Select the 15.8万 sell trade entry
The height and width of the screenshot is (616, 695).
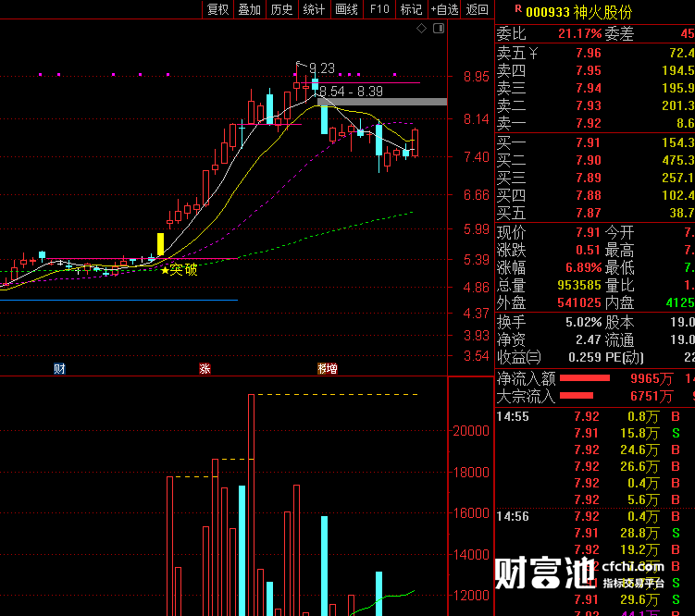click(x=639, y=433)
